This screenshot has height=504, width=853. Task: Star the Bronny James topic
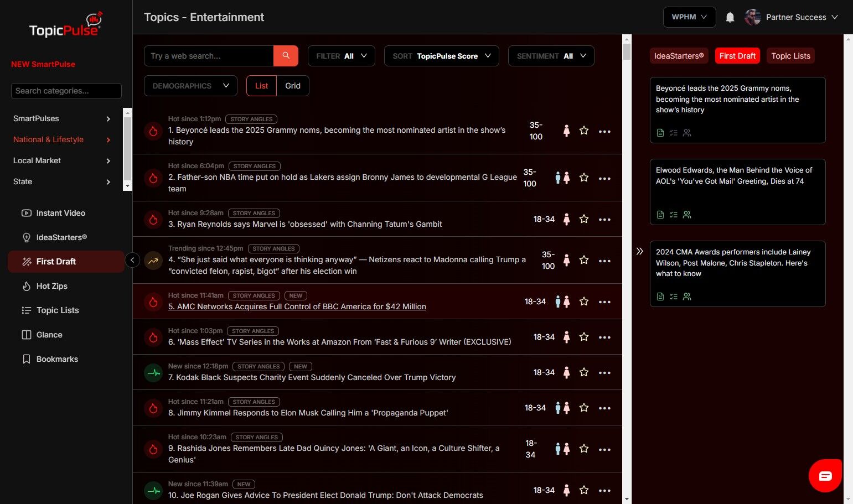[x=584, y=178]
